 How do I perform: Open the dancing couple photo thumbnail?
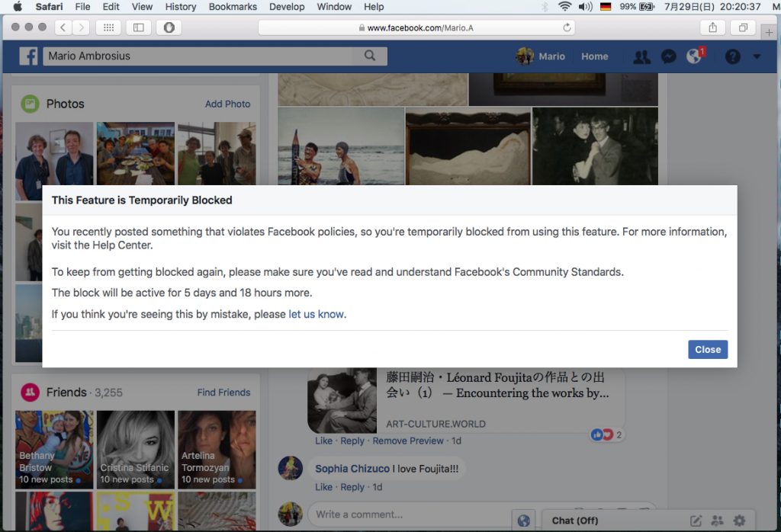pos(595,146)
